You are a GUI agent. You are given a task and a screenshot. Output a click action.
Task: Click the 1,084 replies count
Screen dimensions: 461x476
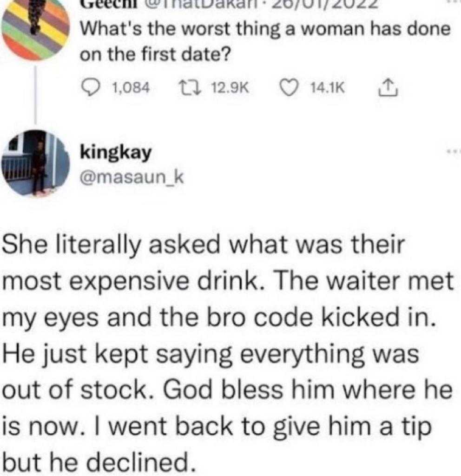click(131, 88)
